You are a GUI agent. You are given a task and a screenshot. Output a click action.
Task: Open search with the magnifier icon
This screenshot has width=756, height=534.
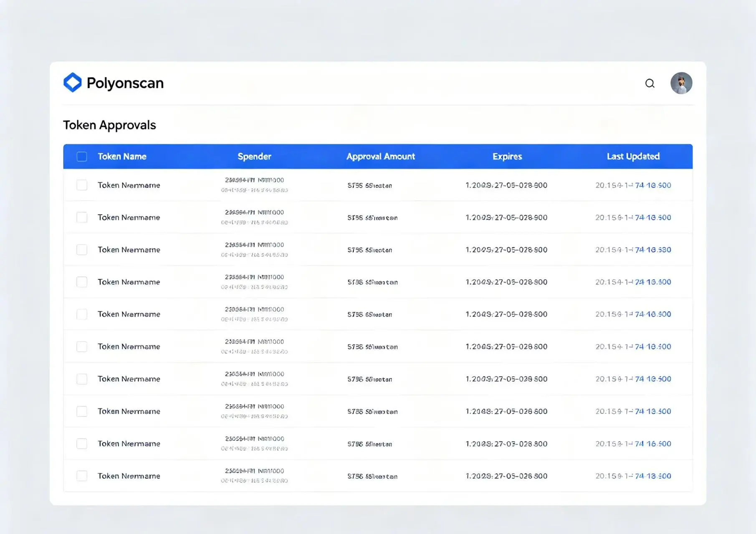(x=650, y=84)
